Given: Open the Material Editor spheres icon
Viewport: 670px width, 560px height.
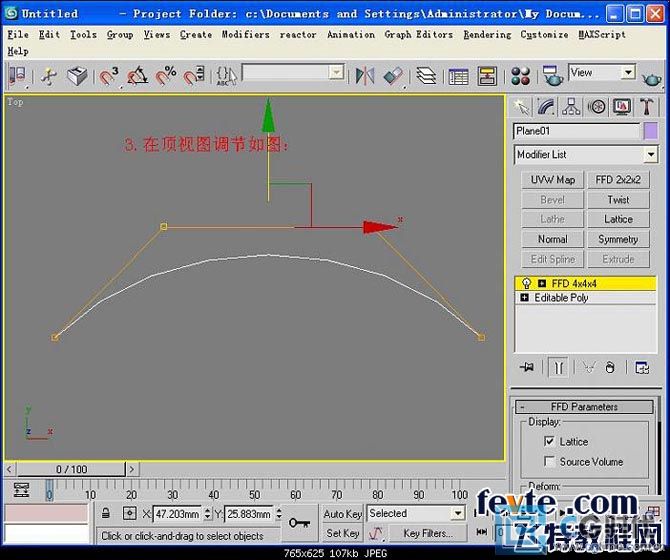Looking at the screenshot, I should pos(520,76).
